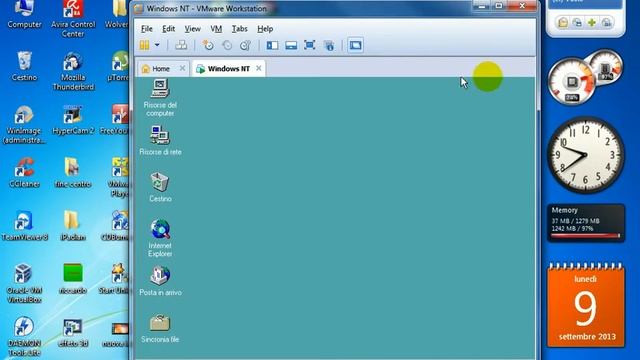640x360 pixels.
Task: Open the power options dropdown arrow
Action: 157,45
